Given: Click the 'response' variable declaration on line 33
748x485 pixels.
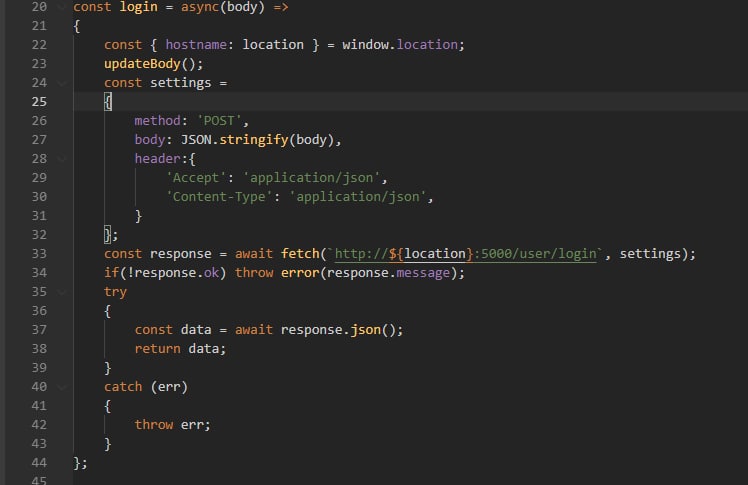Looking at the screenshot, I should tap(181, 254).
